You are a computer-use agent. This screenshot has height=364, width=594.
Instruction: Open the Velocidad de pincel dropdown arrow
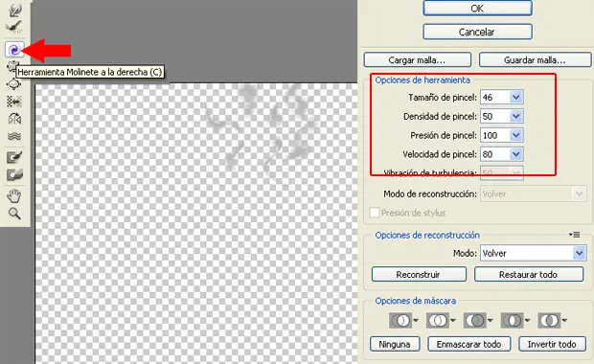point(516,154)
